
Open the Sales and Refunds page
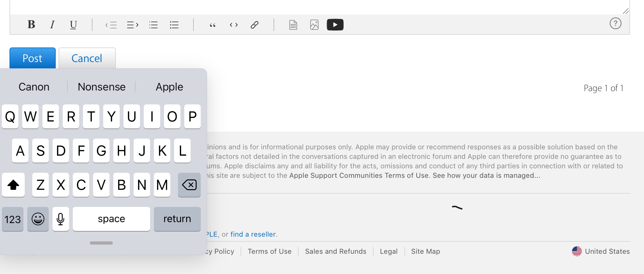336,251
